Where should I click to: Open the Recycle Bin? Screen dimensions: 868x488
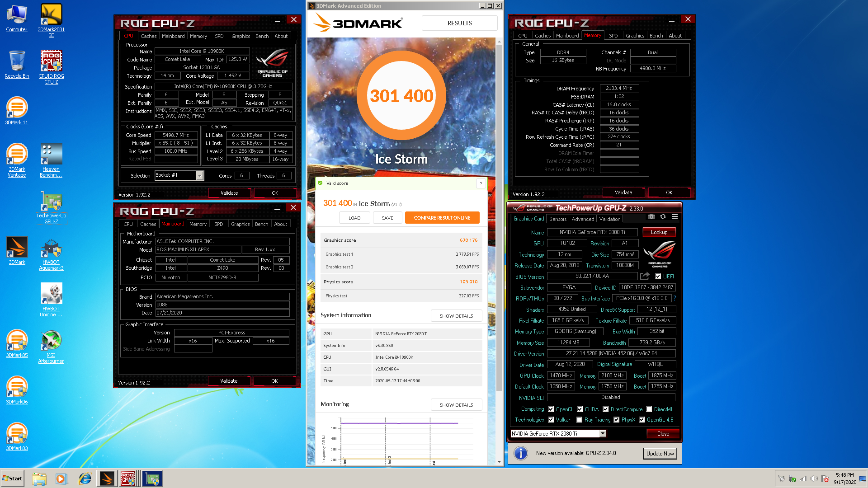click(x=17, y=64)
